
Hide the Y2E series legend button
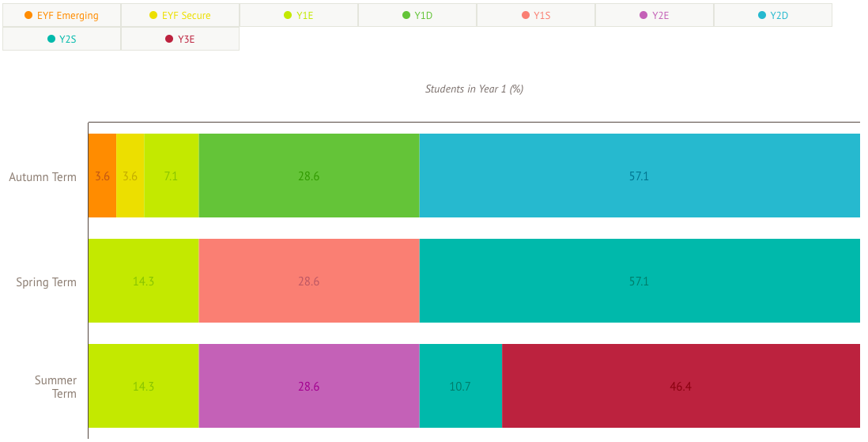655,15
